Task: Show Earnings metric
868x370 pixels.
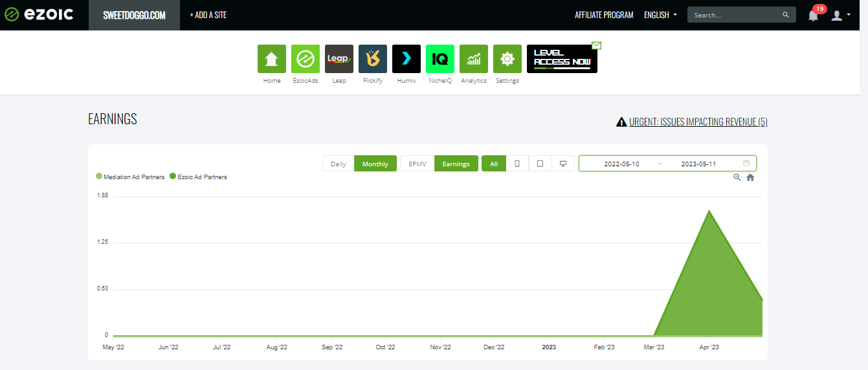Action: pyautogui.click(x=456, y=164)
